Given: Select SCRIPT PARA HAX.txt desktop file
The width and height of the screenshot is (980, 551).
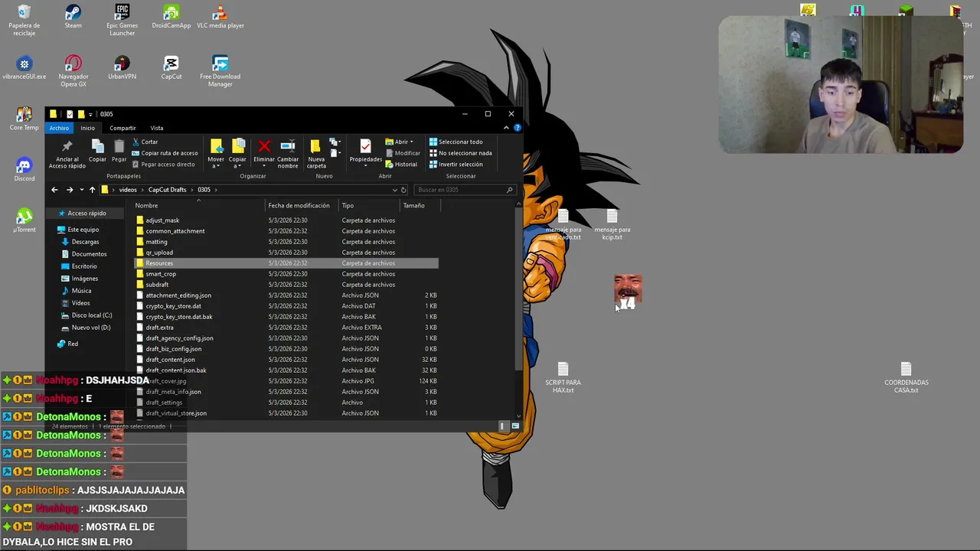Looking at the screenshot, I should click(563, 378).
